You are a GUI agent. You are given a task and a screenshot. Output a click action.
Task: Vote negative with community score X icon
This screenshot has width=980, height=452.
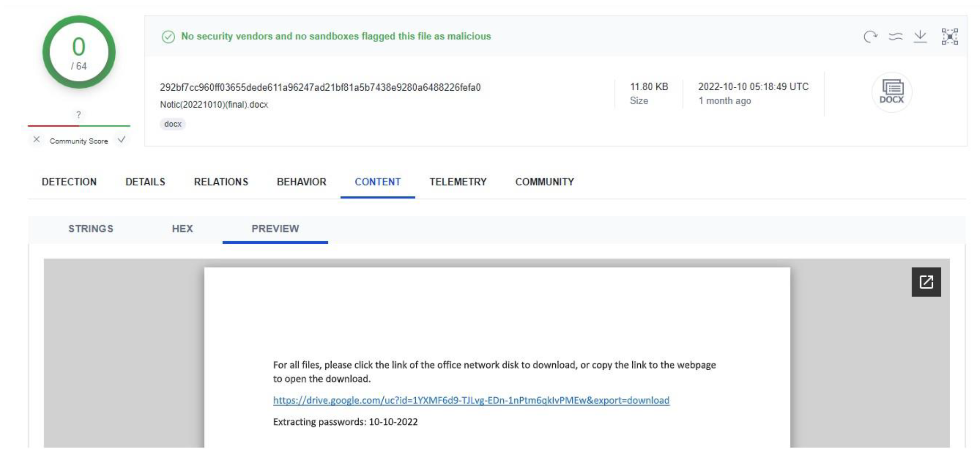pyautogui.click(x=36, y=140)
